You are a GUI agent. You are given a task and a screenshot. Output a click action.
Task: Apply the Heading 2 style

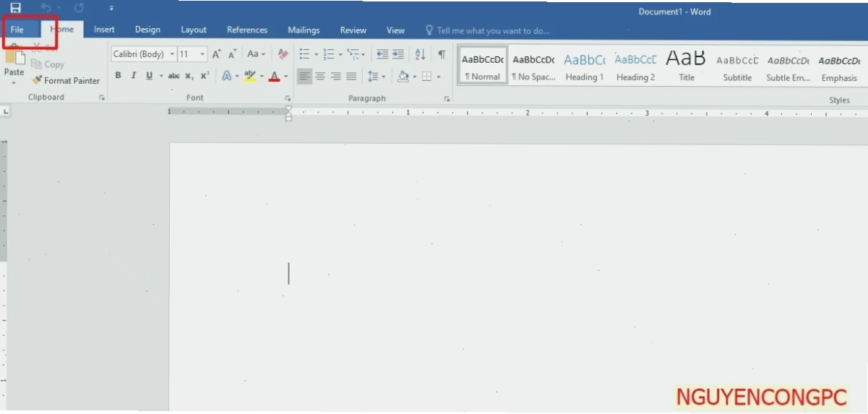pyautogui.click(x=635, y=66)
